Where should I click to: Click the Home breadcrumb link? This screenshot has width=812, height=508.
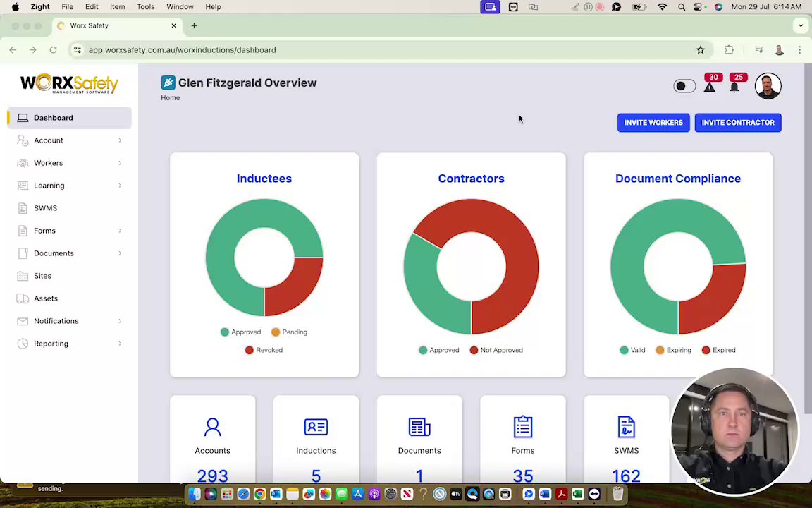(x=171, y=97)
